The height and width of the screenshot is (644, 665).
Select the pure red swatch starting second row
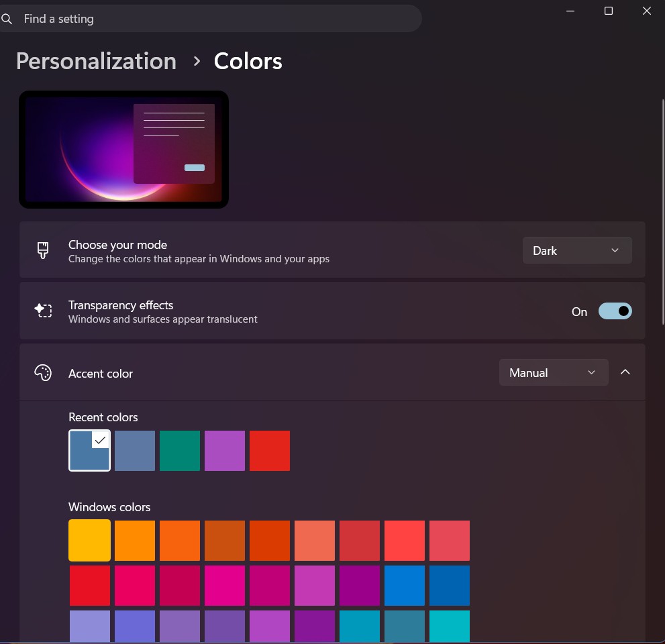click(90, 586)
